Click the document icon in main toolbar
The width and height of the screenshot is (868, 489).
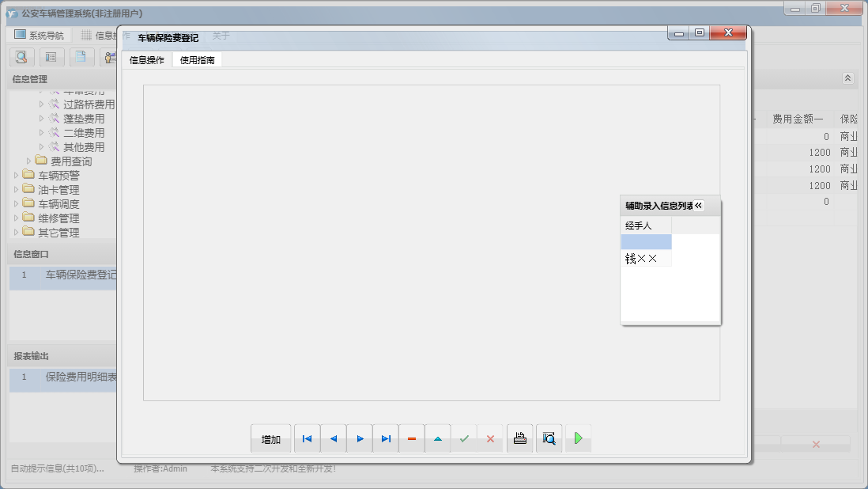(81, 57)
